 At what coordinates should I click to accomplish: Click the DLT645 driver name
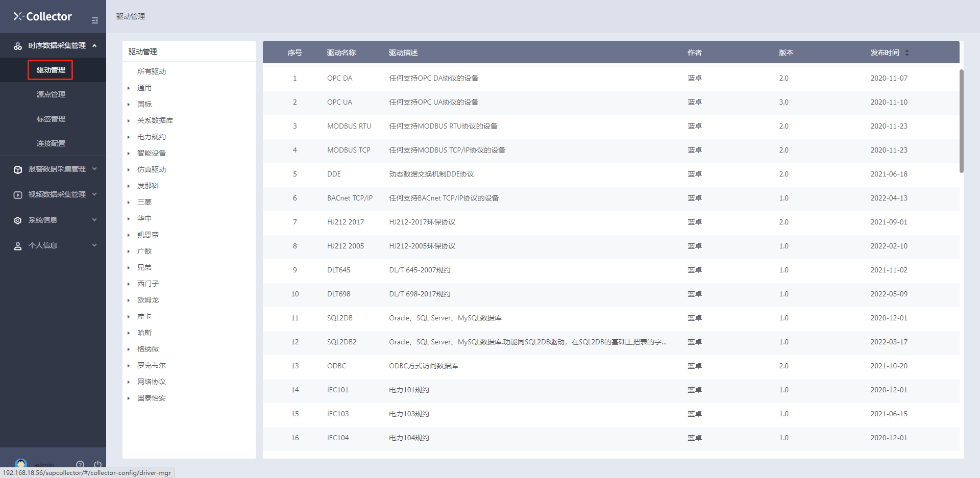point(339,270)
